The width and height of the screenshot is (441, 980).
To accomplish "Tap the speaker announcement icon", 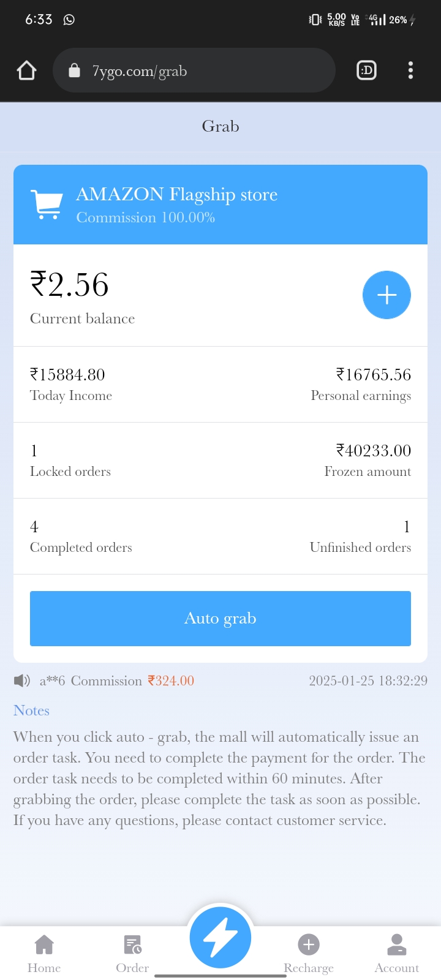I will click(22, 680).
